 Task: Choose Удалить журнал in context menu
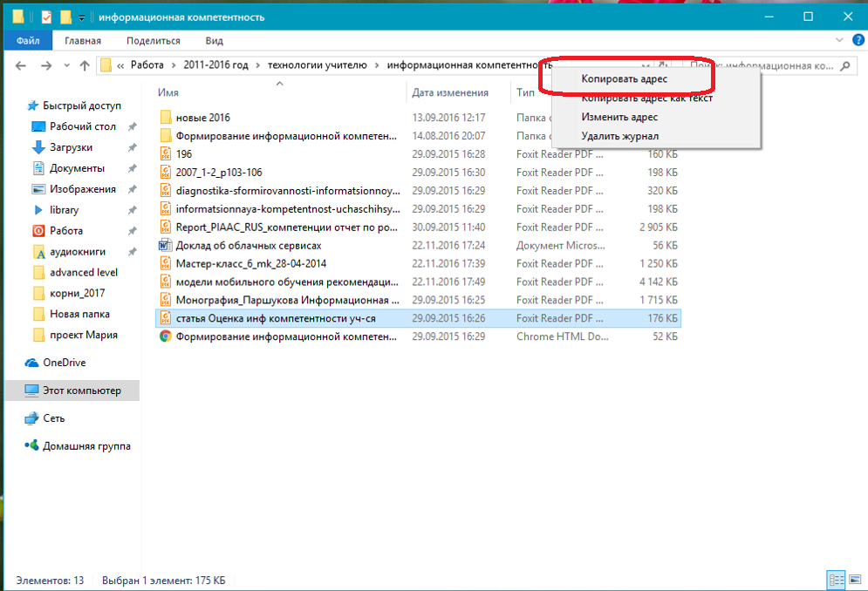(x=620, y=136)
